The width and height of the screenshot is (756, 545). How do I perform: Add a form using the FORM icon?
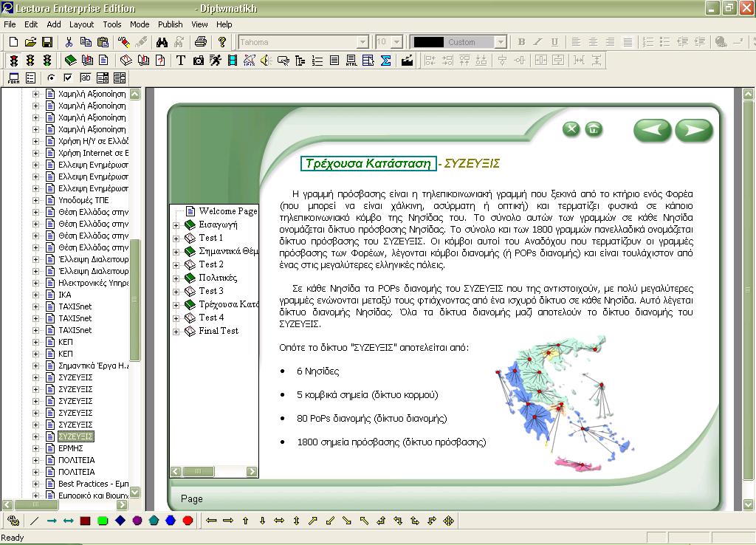tap(14, 78)
